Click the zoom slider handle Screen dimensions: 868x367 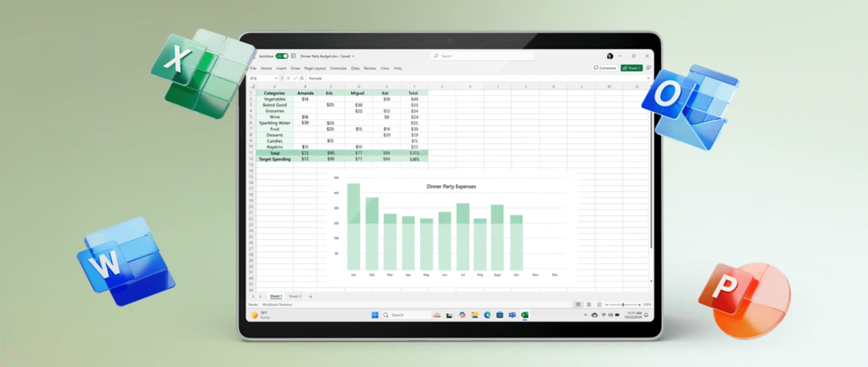pyautogui.click(x=623, y=305)
